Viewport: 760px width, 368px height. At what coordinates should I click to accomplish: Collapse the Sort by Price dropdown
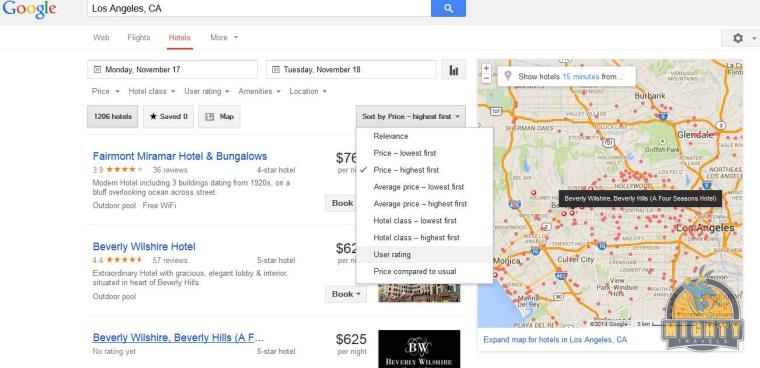pos(411,117)
